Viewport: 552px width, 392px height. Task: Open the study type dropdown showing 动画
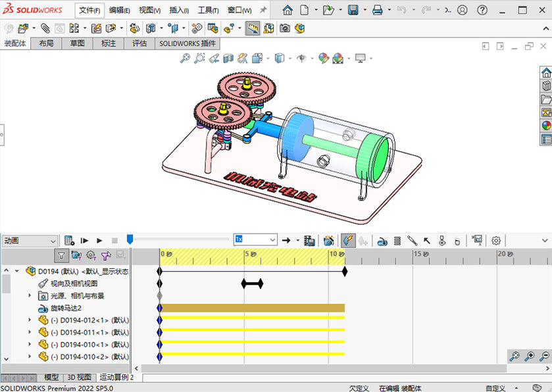coord(30,241)
